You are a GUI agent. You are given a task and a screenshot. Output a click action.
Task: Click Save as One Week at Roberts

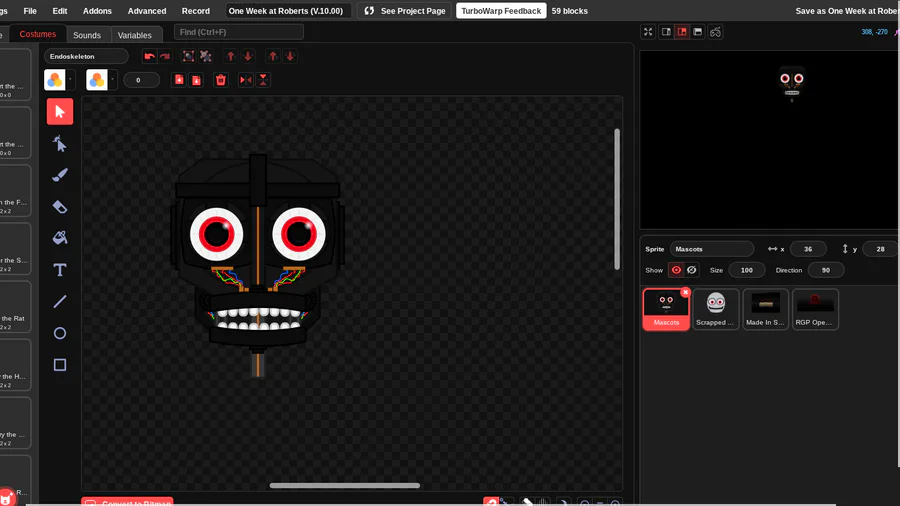tap(847, 11)
